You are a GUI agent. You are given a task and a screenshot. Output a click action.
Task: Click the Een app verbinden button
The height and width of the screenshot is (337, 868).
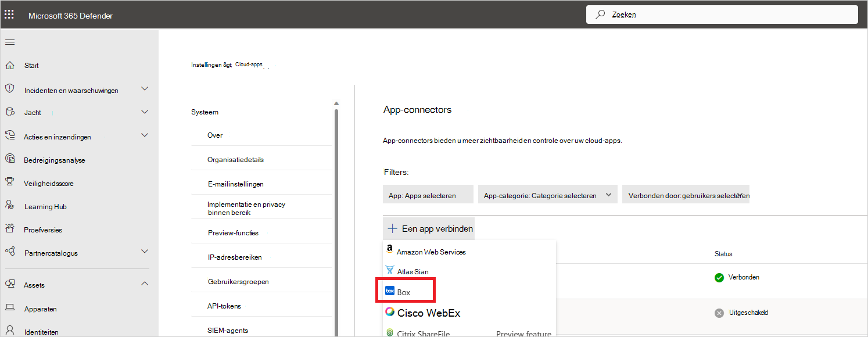click(429, 228)
